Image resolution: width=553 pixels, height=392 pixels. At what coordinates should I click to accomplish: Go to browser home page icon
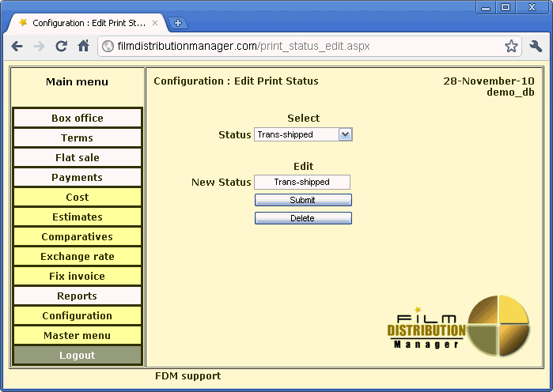83,47
